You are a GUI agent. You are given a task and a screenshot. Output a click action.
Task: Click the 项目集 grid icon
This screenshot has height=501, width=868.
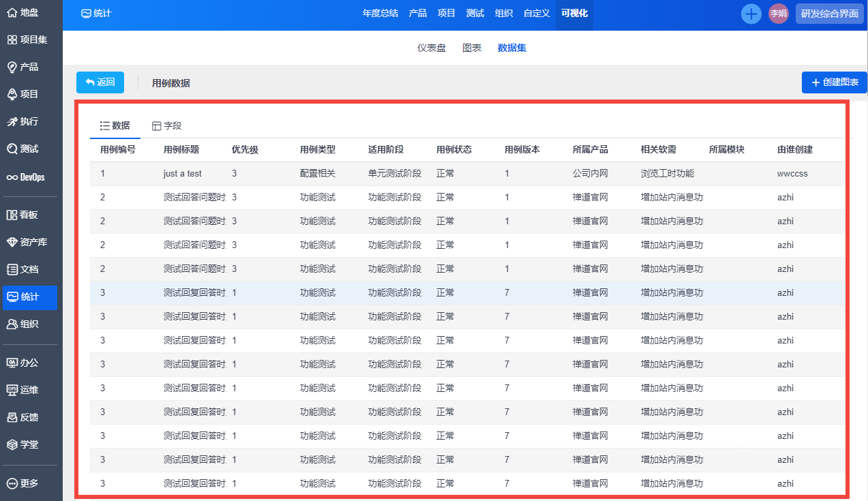click(12, 40)
